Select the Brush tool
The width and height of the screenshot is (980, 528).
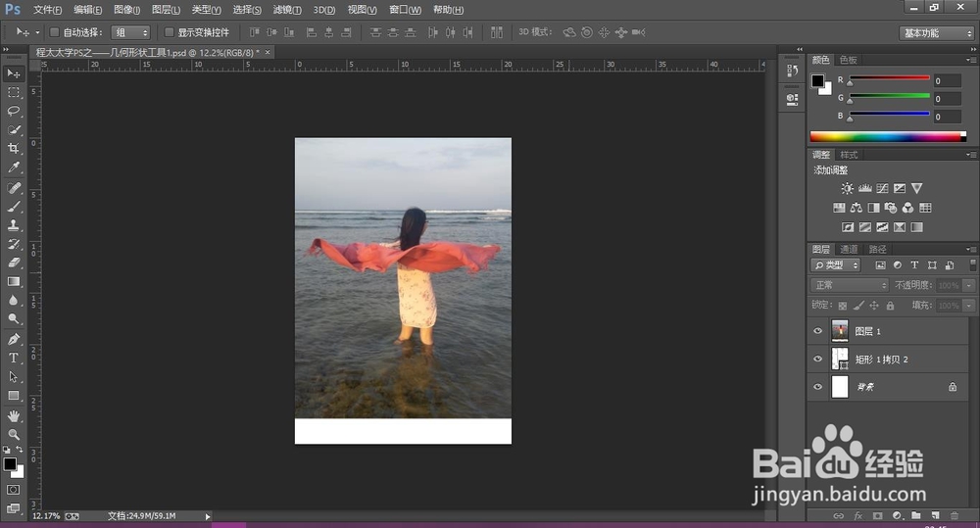(13, 207)
